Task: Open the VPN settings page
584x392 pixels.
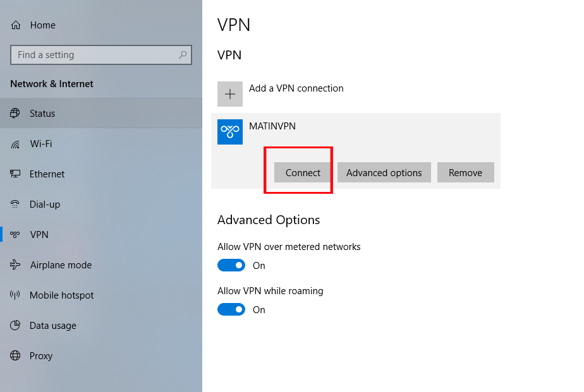Action: pyautogui.click(x=39, y=235)
